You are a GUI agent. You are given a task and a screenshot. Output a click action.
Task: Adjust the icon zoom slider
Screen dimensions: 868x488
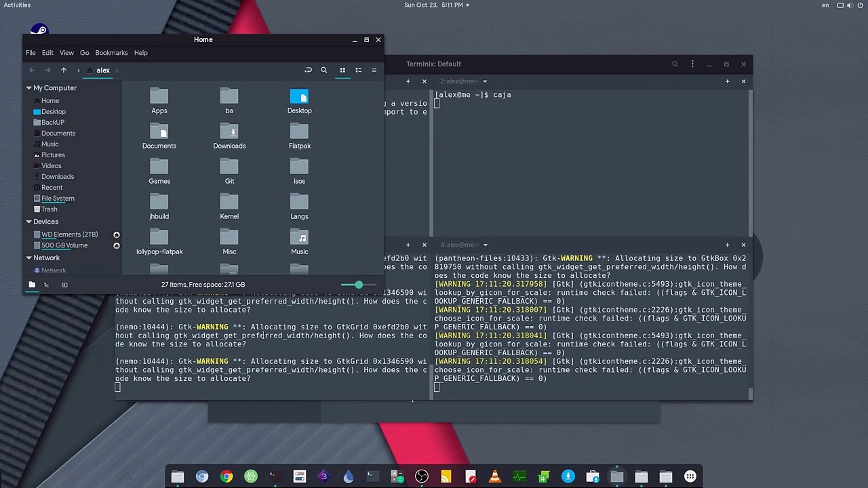pos(359,285)
